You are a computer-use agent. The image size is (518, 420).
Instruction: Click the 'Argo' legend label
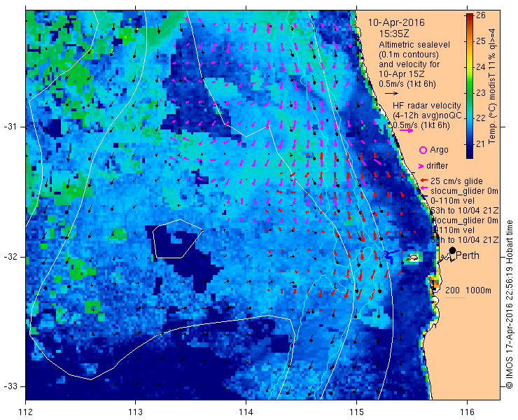[x=439, y=150]
